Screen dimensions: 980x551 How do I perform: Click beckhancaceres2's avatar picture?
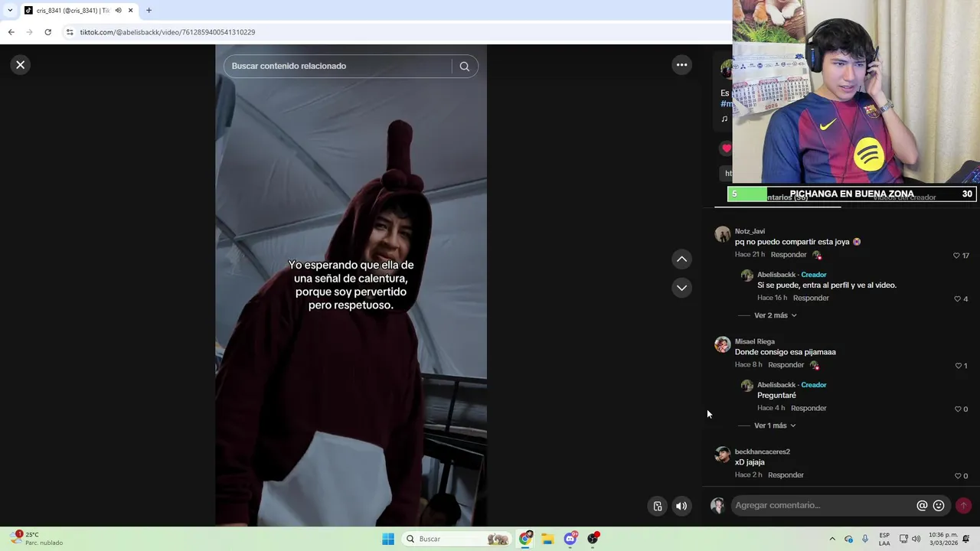click(x=723, y=455)
